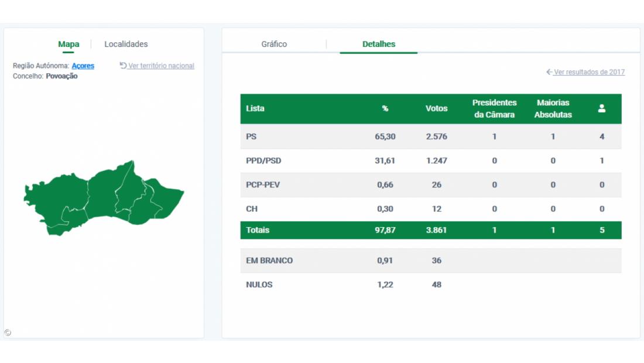Image resolution: width=644 pixels, height=363 pixels.
Task: Select the PPD/PSD list row
Action: (x=430, y=161)
